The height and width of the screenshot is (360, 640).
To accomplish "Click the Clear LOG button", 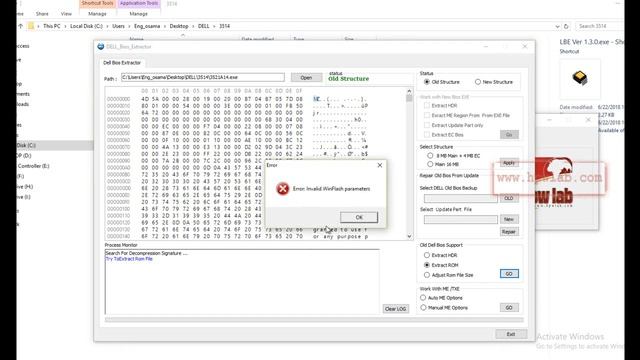I will (396, 309).
